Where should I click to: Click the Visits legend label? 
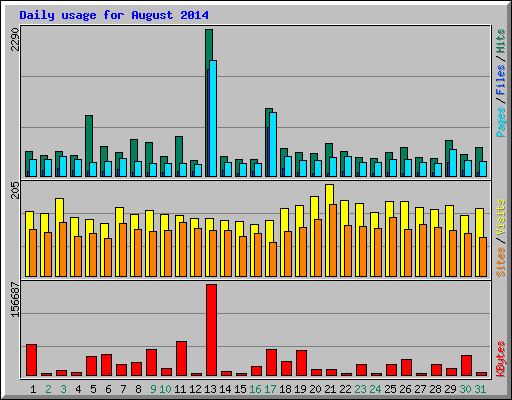pyautogui.click(x=500, y=217)
